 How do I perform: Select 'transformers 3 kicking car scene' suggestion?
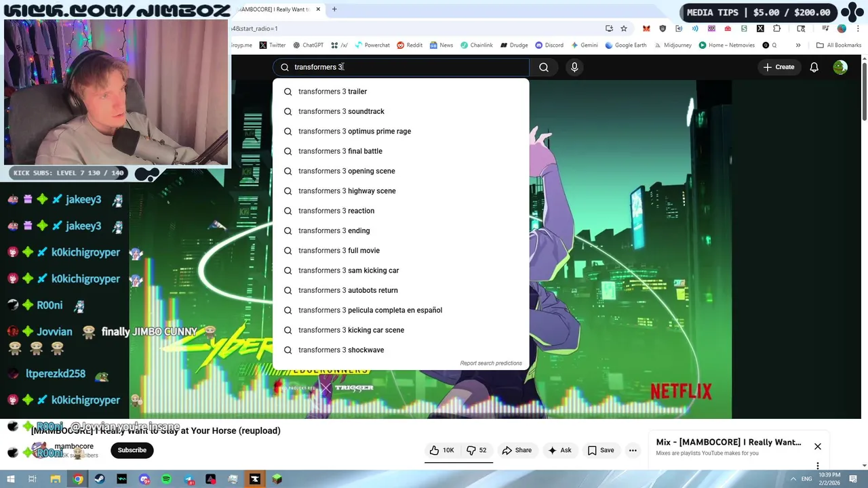click(401, 330)
